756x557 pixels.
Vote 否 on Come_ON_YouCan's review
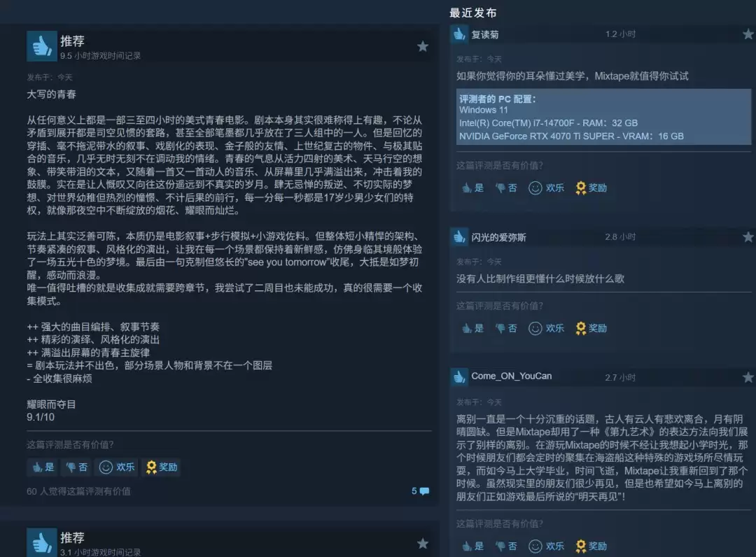point(506,546)
